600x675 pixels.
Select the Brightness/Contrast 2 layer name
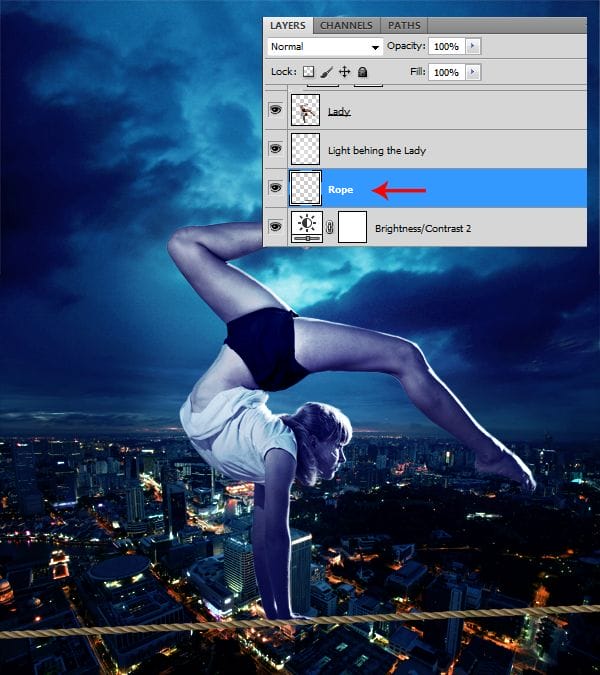[x=423, y=229]
